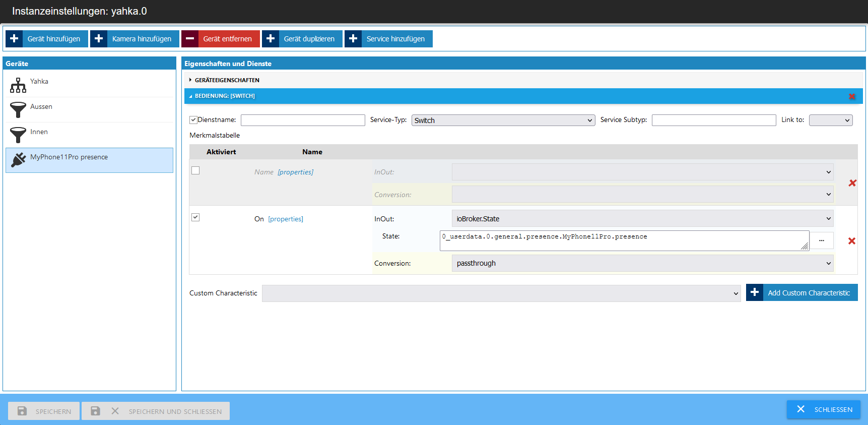Click the funnel icon next to Aussen
Screen dimensions: 868x425
(18, 110)
